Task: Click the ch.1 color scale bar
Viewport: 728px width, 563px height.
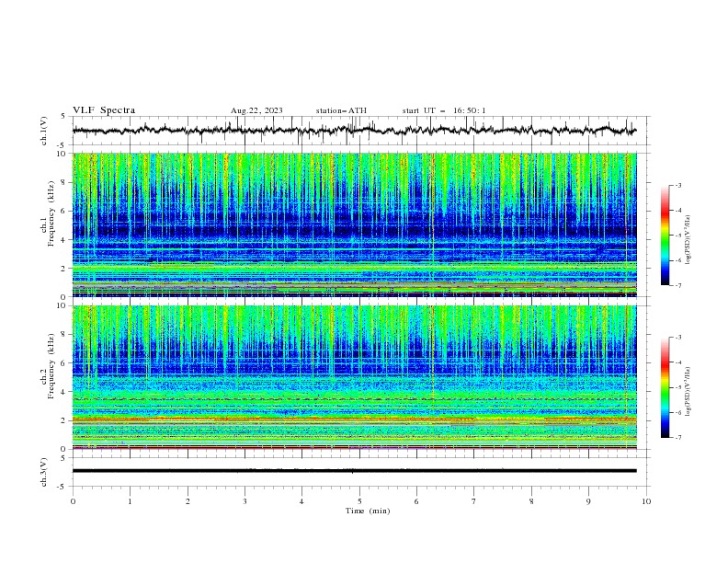Action: [x=665, y=236]
